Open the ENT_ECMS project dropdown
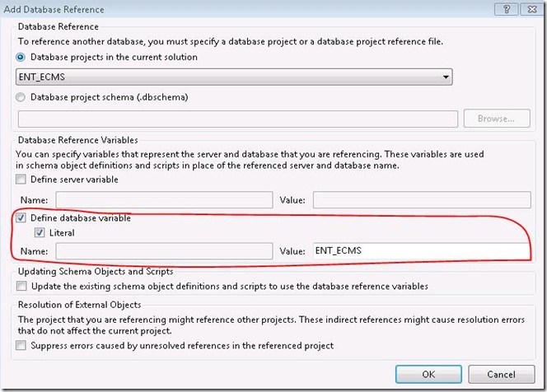547x392 pixels. coord(234,77)
